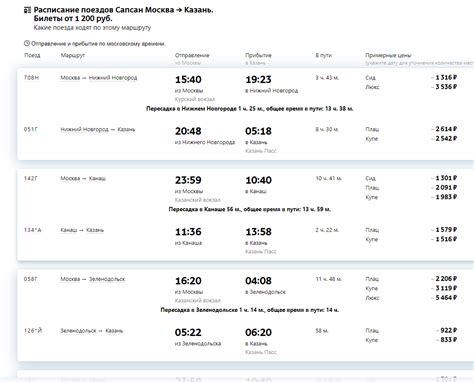The height and width of the screenshot is (382, 474).
Task: Choose the 1 983 ₽ Купе price
Action: [x=444, y=197]
